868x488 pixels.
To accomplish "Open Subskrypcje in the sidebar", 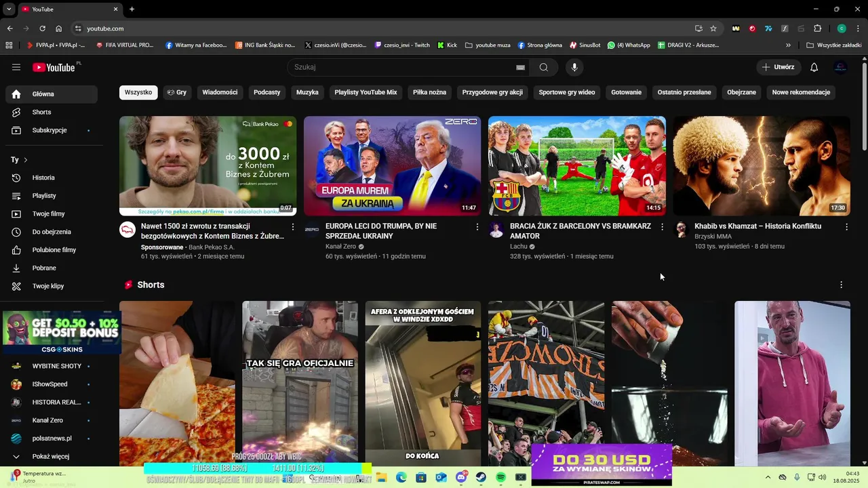I will (x=52, y=130).
